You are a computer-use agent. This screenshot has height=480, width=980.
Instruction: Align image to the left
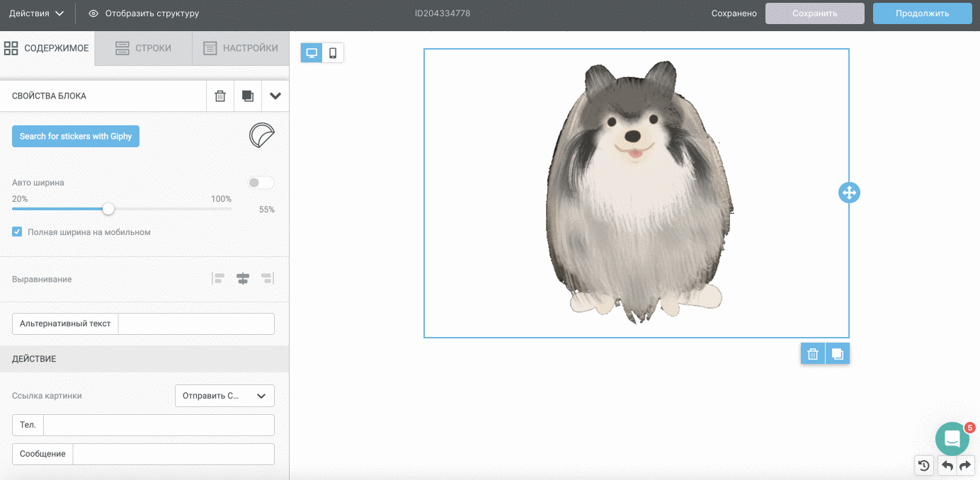pos(219,279)
